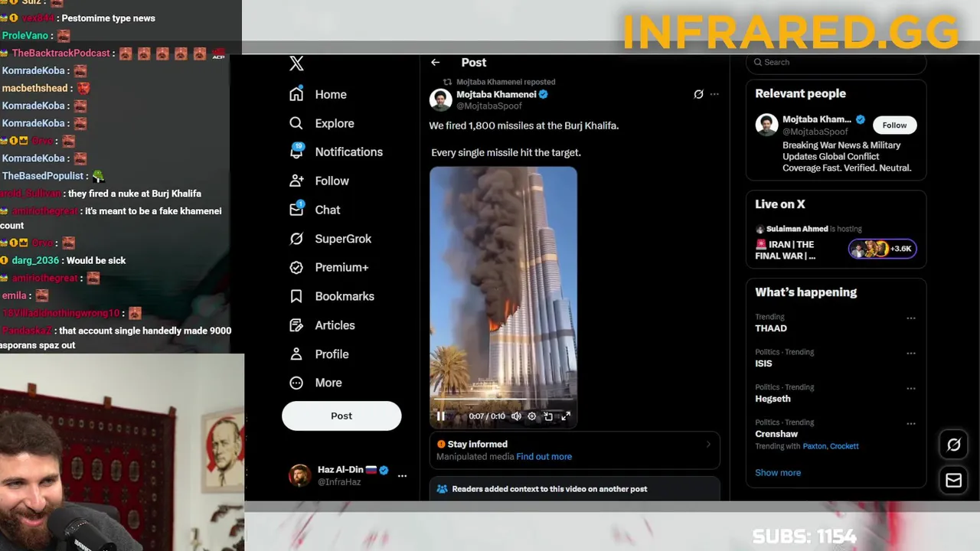Click the darg_2036 chat username
Screen dimensions: 980x551
click(x=35, y=261)
